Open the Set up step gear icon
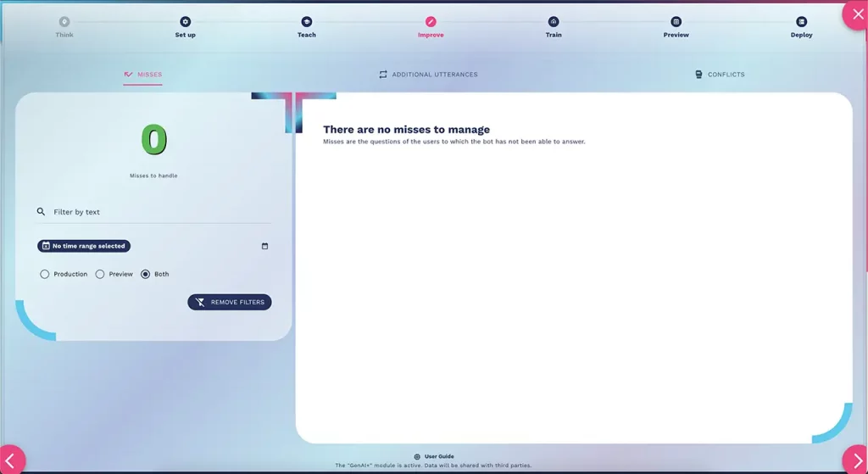This screenshot has height=474, width=868. [x=185, y=21]
